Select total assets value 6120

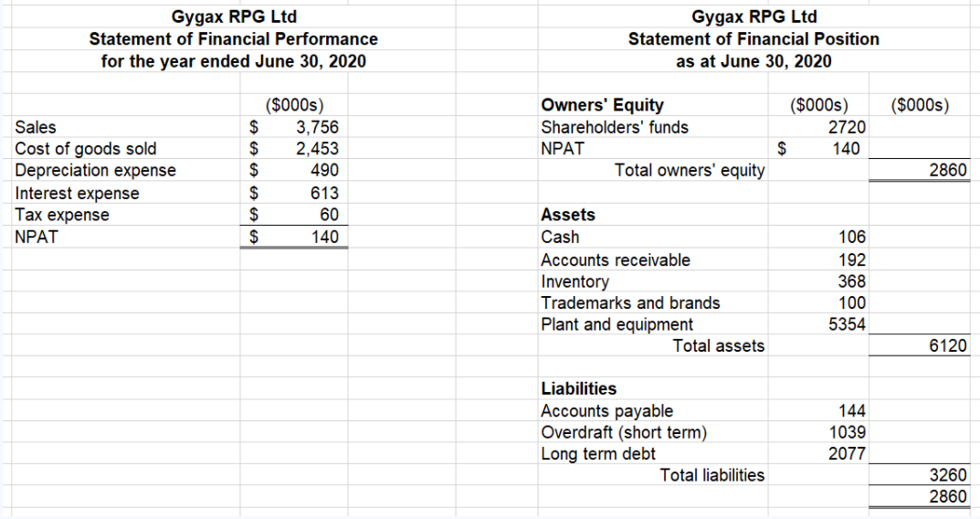pos(947,345)
